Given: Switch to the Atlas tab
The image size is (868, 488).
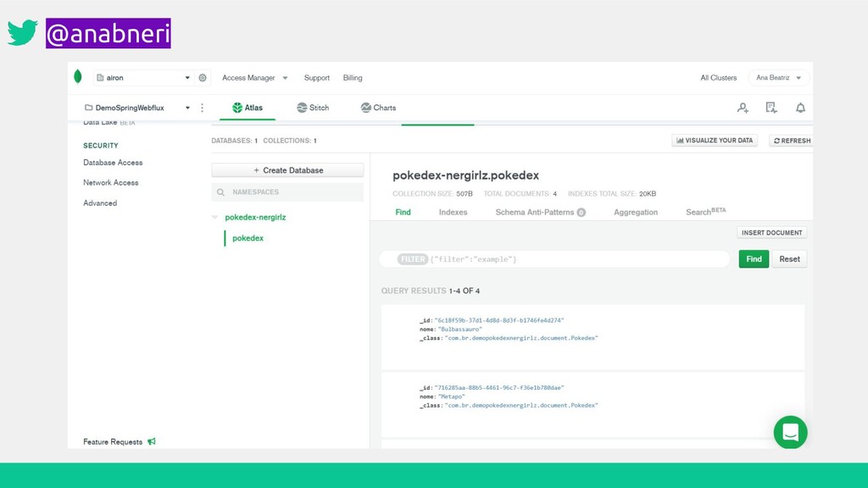Looking at the screenshot, I should [x=248, y=108].
